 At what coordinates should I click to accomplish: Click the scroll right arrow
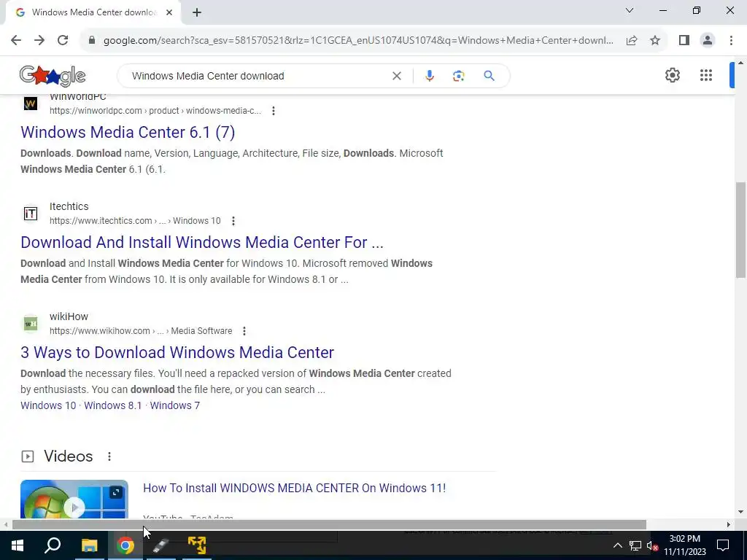[729, 525]
